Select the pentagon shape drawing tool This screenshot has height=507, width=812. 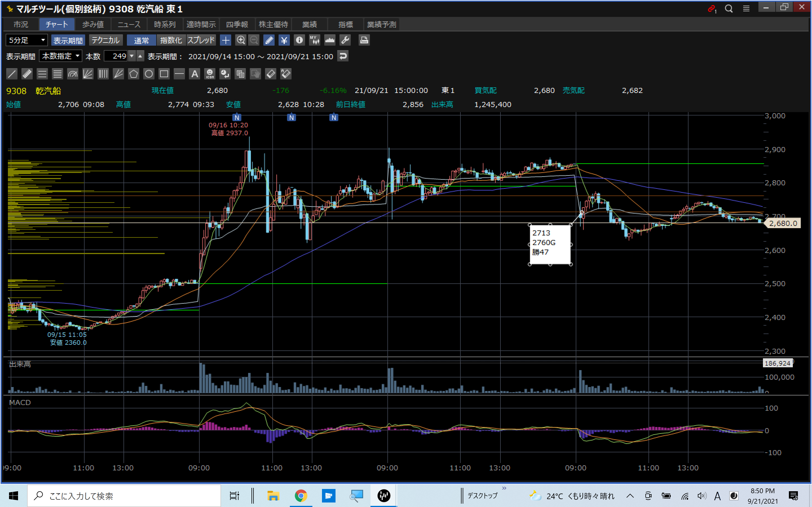tap(134, 74)
